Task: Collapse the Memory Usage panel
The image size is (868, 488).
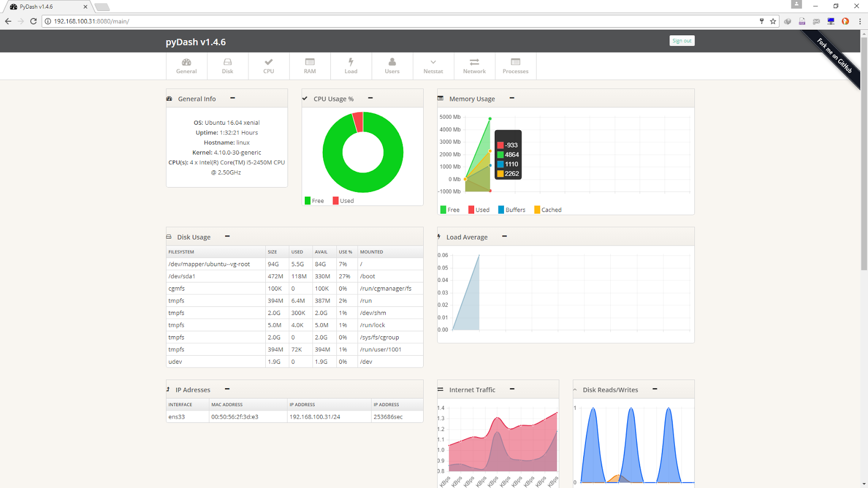Action: point(512,98)
